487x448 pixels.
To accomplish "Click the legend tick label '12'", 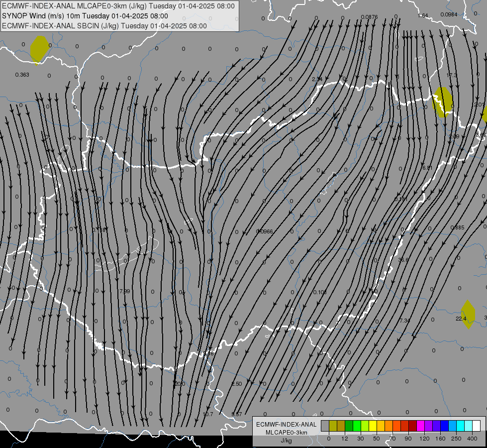I will [345, 439].
